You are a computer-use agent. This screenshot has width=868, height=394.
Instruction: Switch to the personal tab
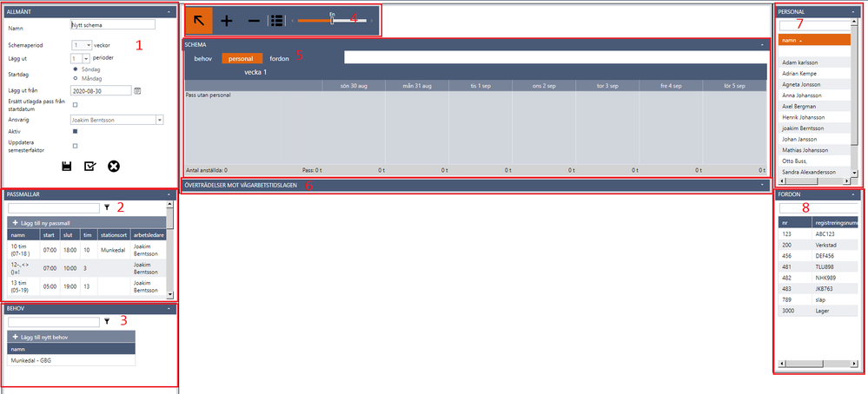(241, 58)
